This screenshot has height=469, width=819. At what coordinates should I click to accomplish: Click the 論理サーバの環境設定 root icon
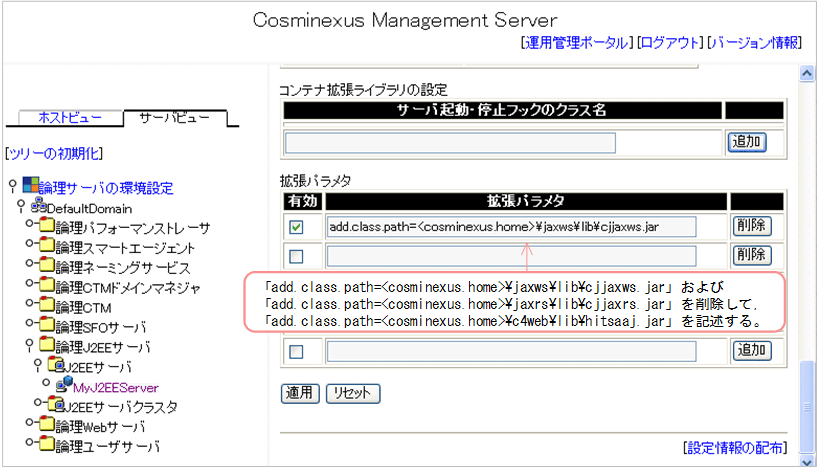[30, 185]
